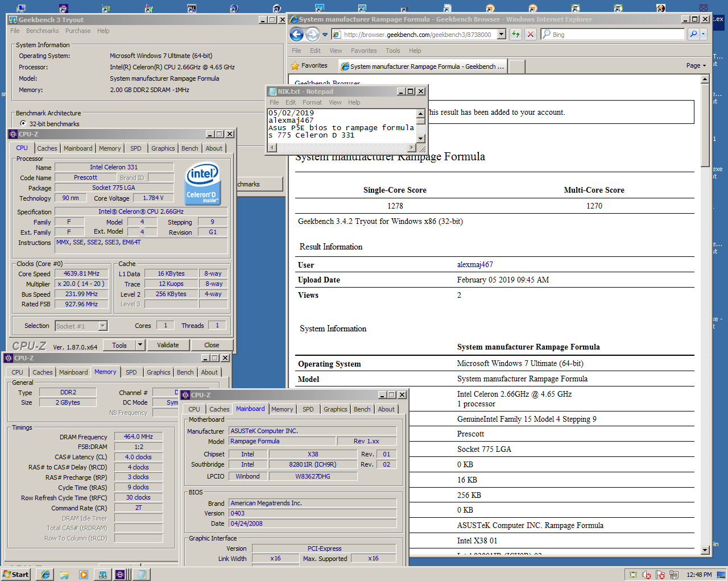The height and width of the screenshot is (582, 728).
Task: Select the Geekbench taskbar button
Action: (103, 575)
